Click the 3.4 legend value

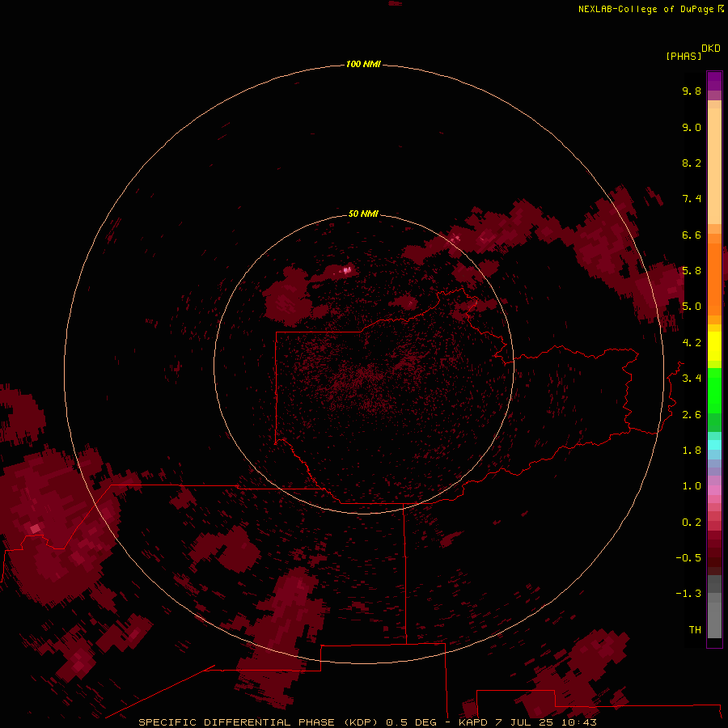[692, 379]
